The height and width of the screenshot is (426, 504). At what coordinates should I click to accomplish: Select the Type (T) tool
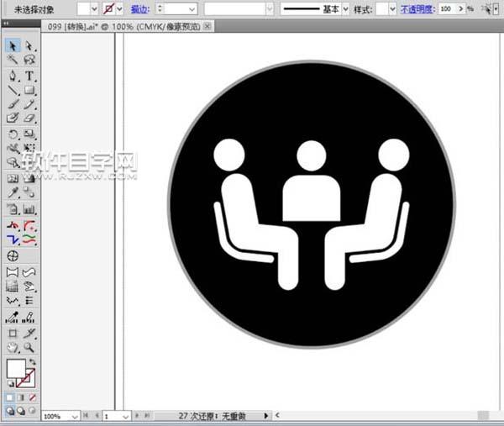click(x=29, y=76)
